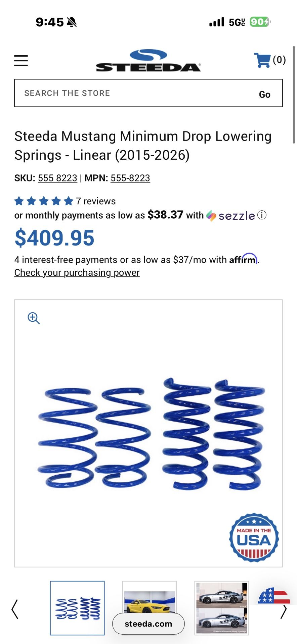297x644 pixels.
Task: Click the MPN 555-8223 link
Action: coord(131,178)
